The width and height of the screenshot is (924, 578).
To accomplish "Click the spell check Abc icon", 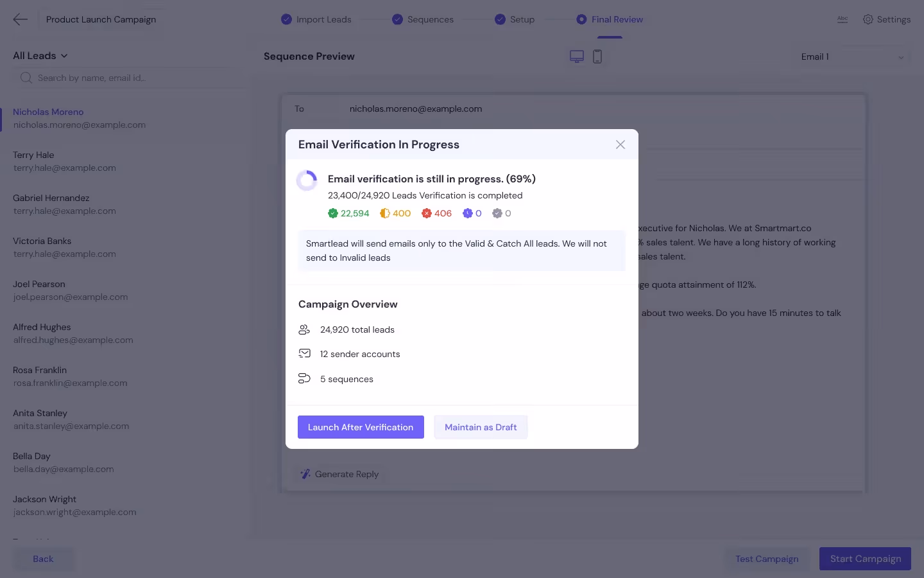I will pos(843,19).
